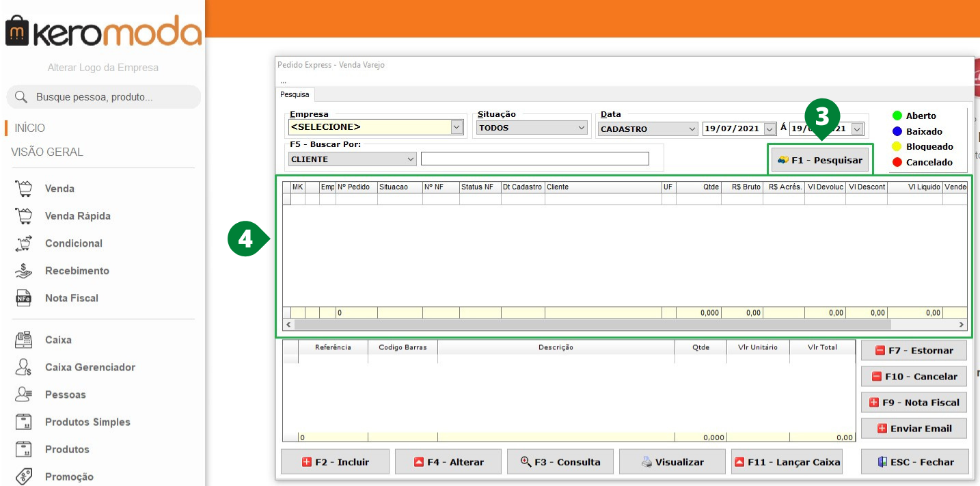
Task: Click the Produtos Simples box icon
Action: [x=24, y=422]
